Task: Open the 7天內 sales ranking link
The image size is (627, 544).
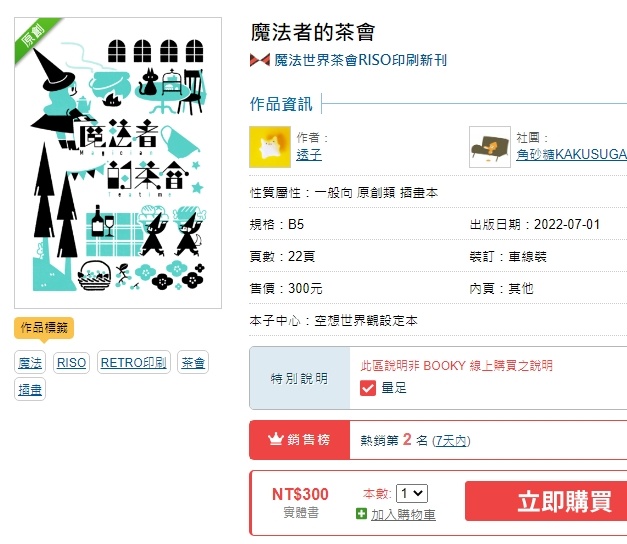Action: coord(451,441)
